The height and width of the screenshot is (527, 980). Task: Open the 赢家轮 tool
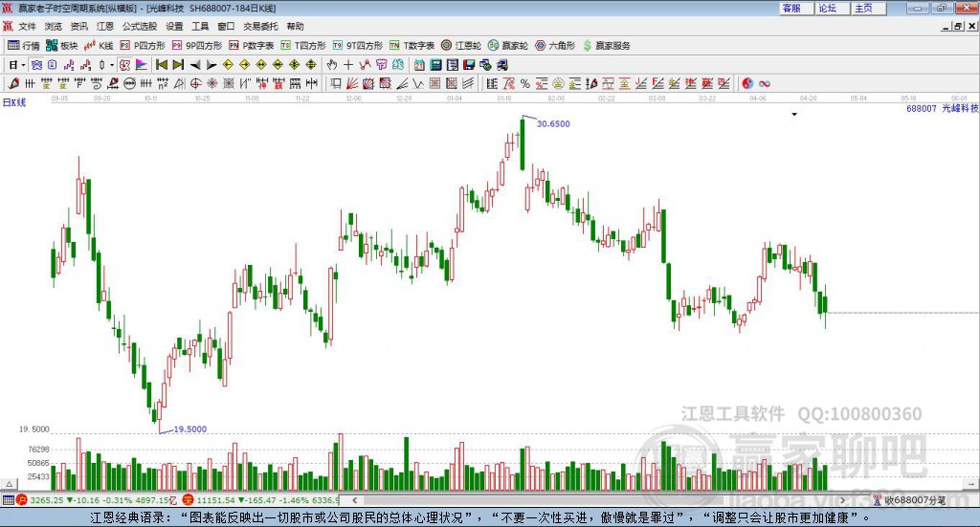tap(508, 46)
